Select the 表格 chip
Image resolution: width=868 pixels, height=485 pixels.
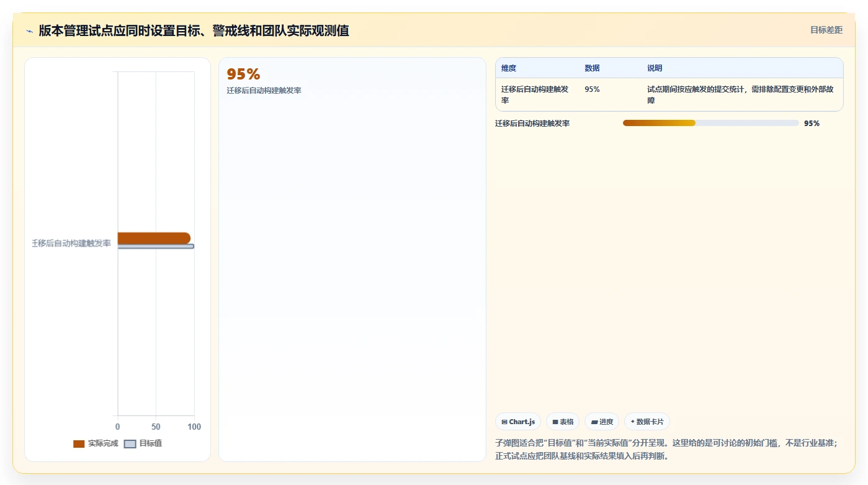click(563, 422)
